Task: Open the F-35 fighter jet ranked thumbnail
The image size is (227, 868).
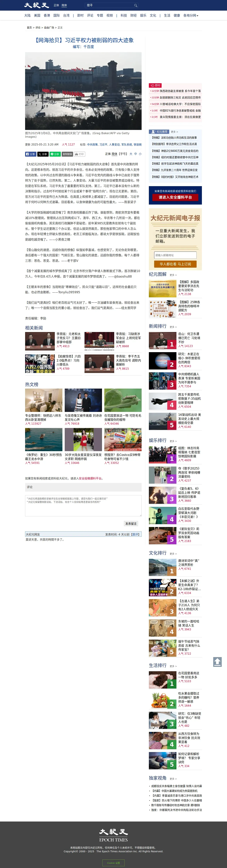Action: pyautogui.click(x=163, y=401)
